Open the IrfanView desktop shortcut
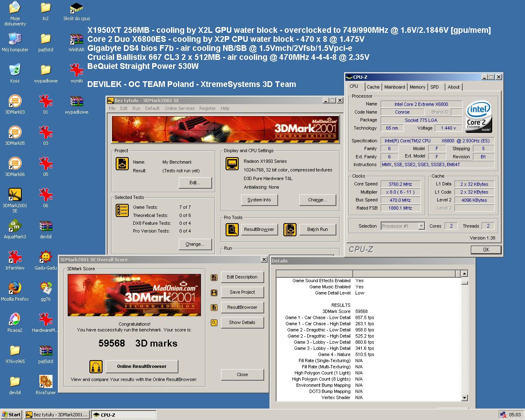Viewport: 525px width, 420px height. 15,260
